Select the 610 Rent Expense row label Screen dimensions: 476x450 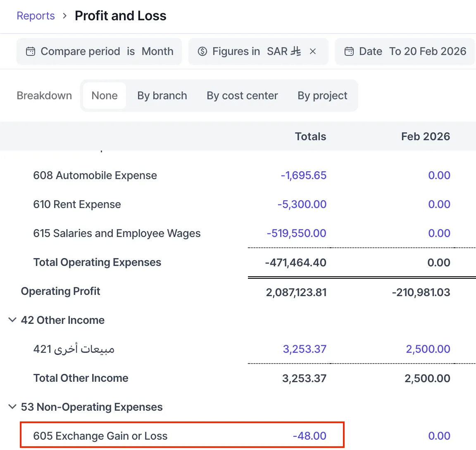(77, 204)
